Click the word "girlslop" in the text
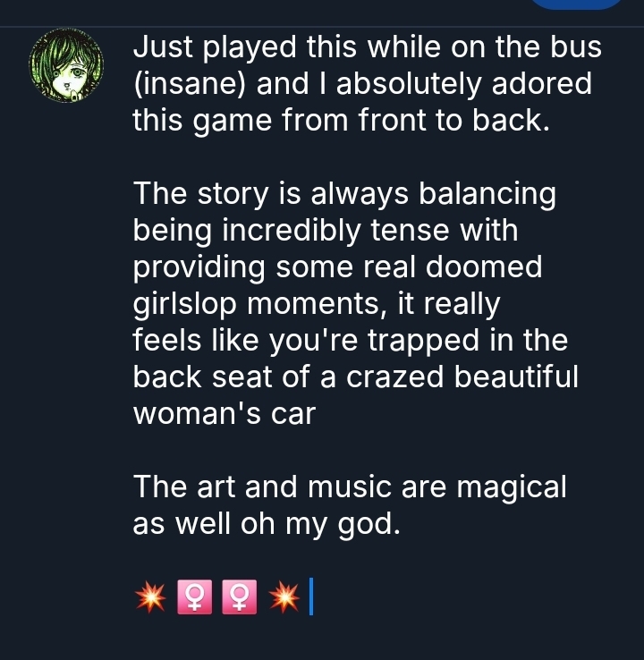Screen dimensions: 644x660 (x=184, y=305)
